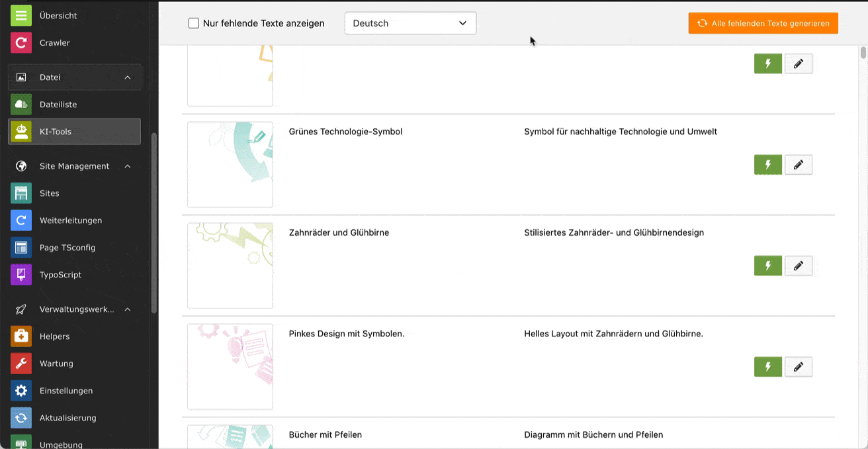Open the Page TSconfig menu item

[67, 248]
